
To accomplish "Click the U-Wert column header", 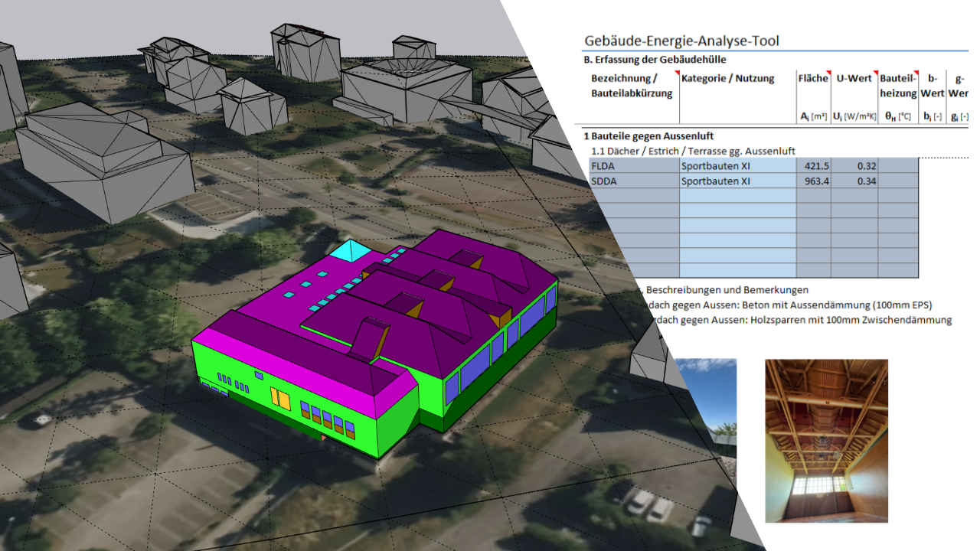I will click(x=853, y=79).
